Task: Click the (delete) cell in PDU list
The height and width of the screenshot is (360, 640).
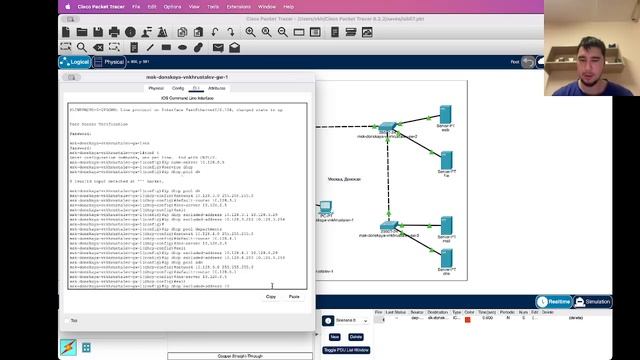Action: point(576,318)
